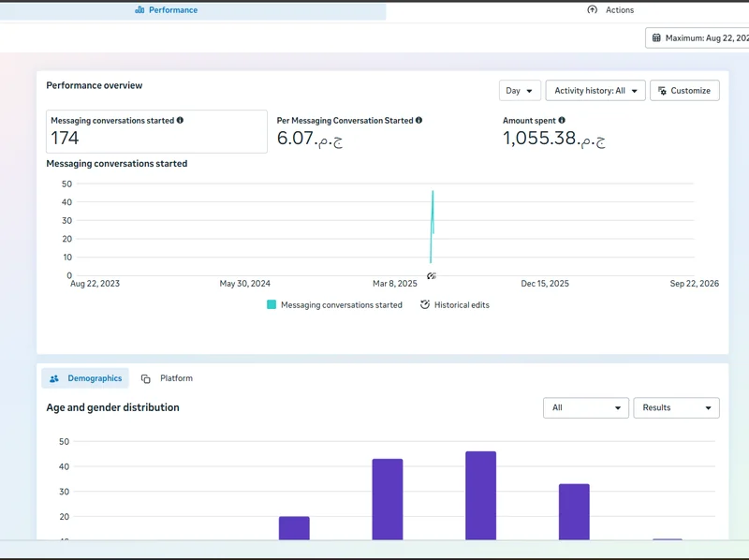Select the Messaging conversations started metric card

tap(156, 131)
